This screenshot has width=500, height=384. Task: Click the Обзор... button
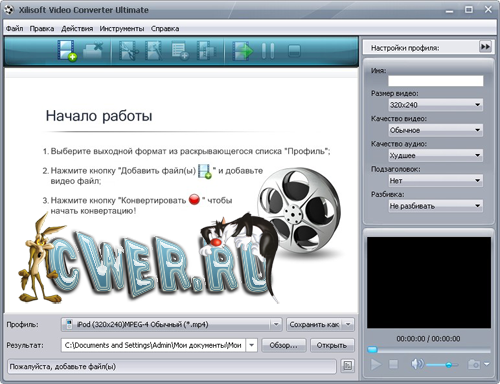(x=283, y=345)
